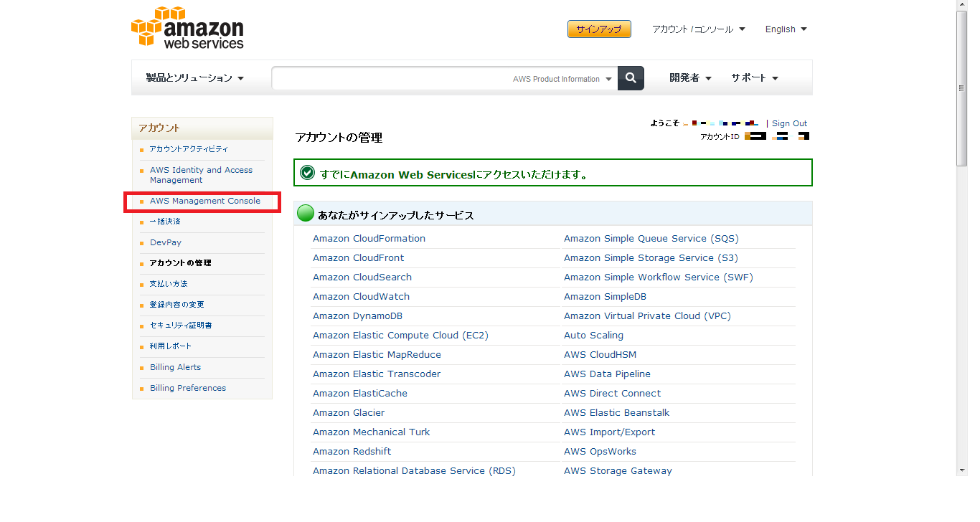Open the Amazon Elastic MapReduce link
The height and width of the screenshot is (522, 980).
click(x=377, y=355)
